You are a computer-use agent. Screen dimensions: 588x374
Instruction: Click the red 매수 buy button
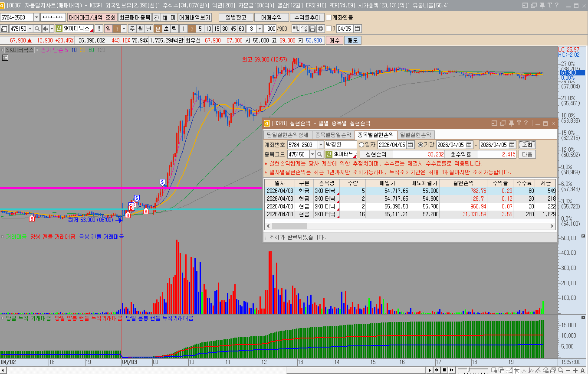tap(335, 40)
